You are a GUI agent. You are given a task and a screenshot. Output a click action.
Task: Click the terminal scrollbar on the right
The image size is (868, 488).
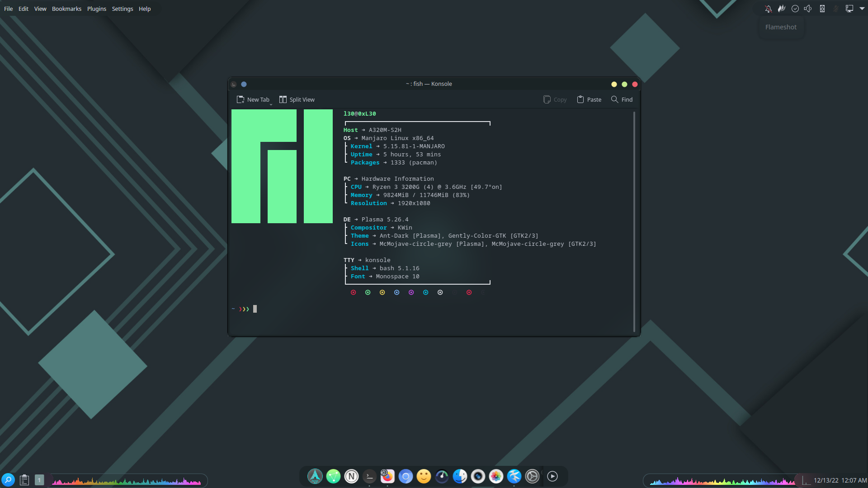[634, 217]
